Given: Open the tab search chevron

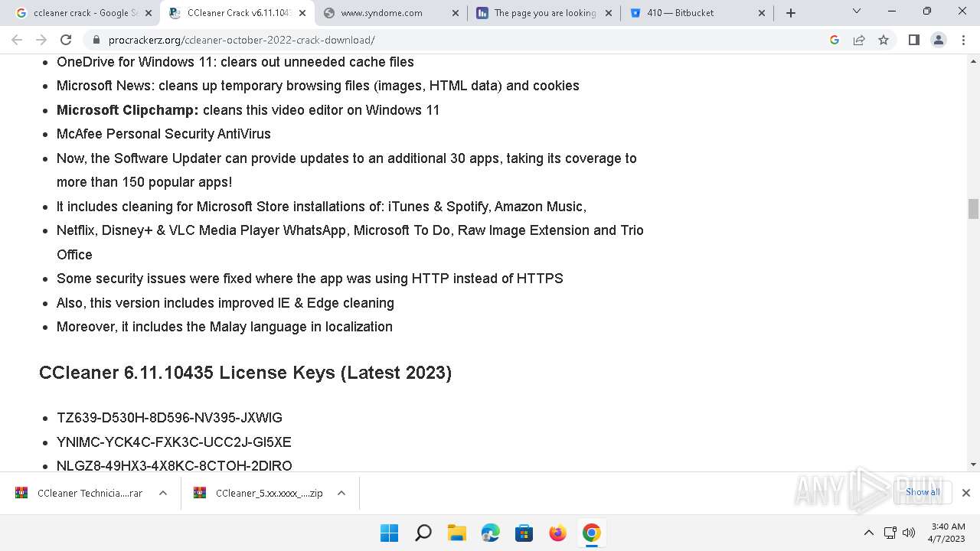Looking at the screenshot, I should click(x=857, y=11).
